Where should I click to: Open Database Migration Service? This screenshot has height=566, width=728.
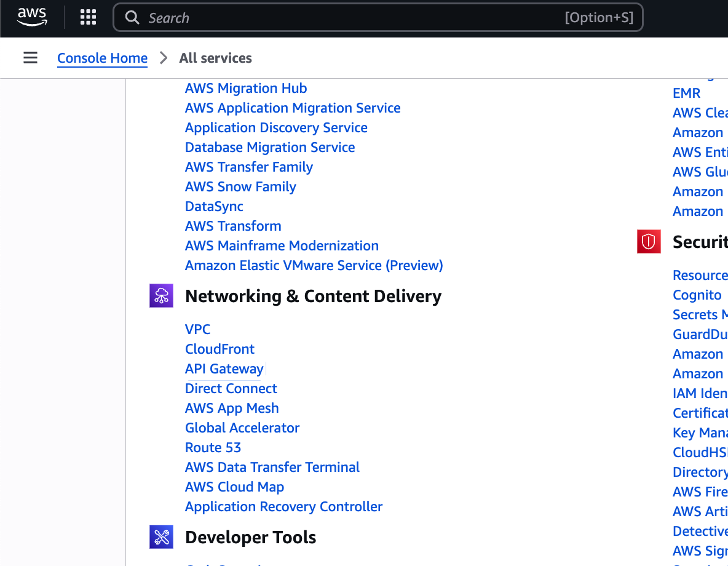pos(270,147)
